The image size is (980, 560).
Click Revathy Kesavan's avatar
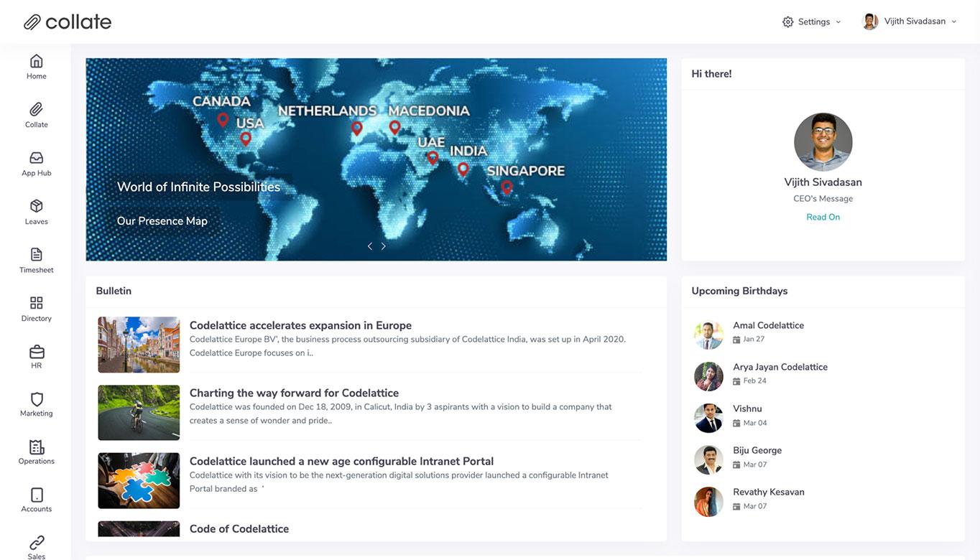(x=708, y=502)
